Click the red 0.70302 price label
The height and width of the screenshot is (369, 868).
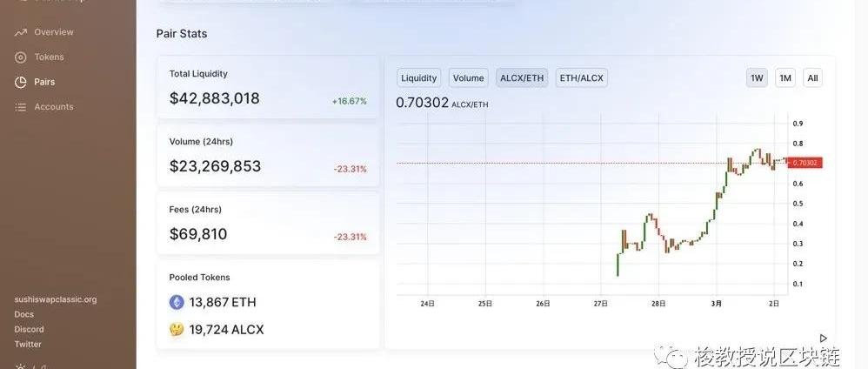[805, 163]
